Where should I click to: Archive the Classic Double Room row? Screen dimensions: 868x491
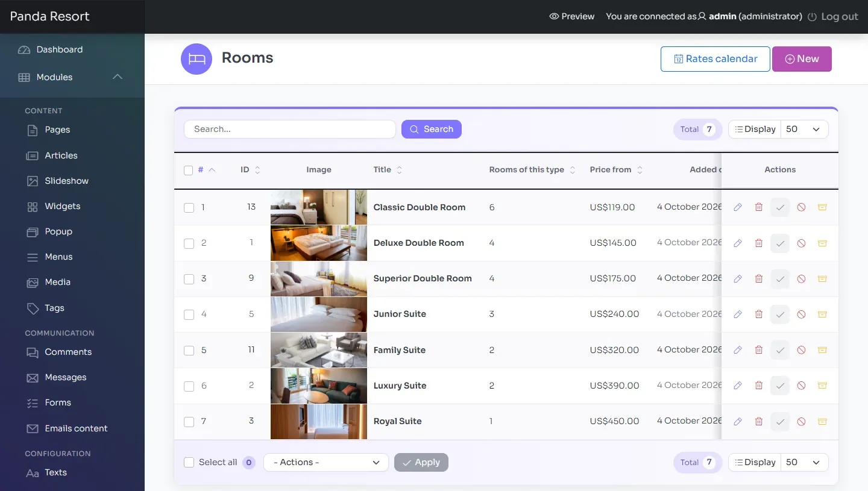coord(822,207)
